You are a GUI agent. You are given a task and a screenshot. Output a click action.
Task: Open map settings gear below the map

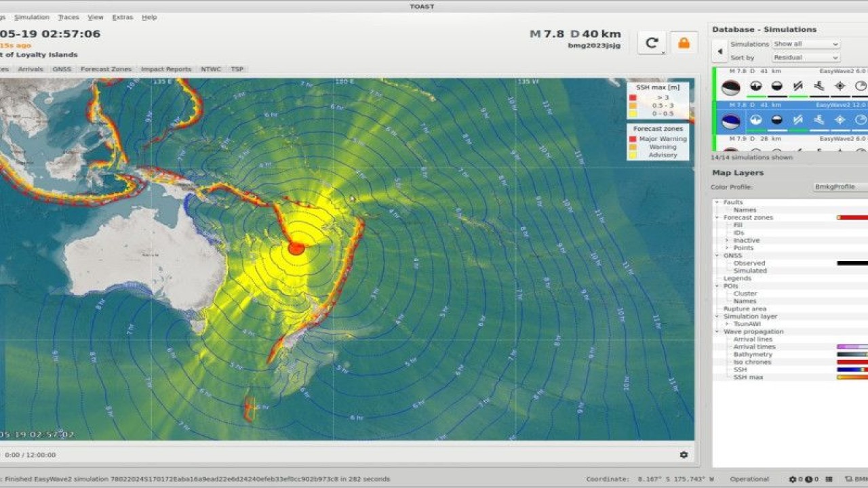click(x=684, y=455)
